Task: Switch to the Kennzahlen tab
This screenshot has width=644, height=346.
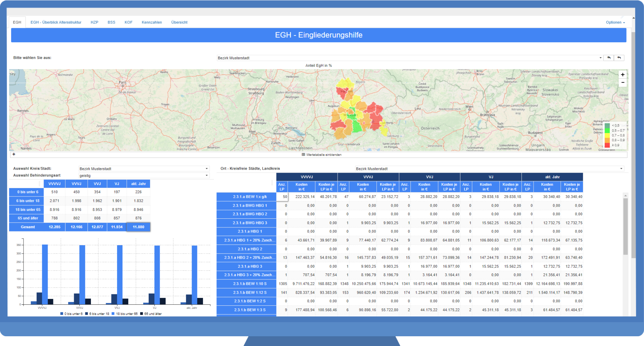Action: pos(152,22)
